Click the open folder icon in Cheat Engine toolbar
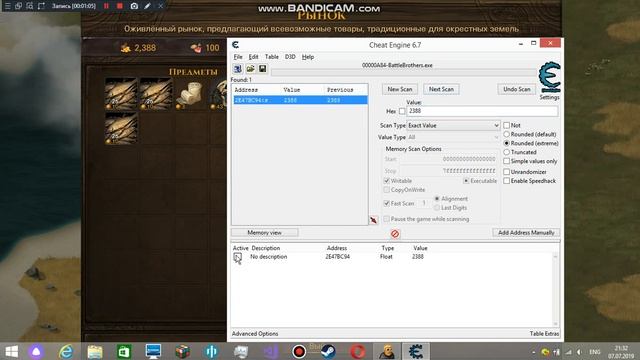The height and width of the screenshot is (360, 640). pos(250,69)
